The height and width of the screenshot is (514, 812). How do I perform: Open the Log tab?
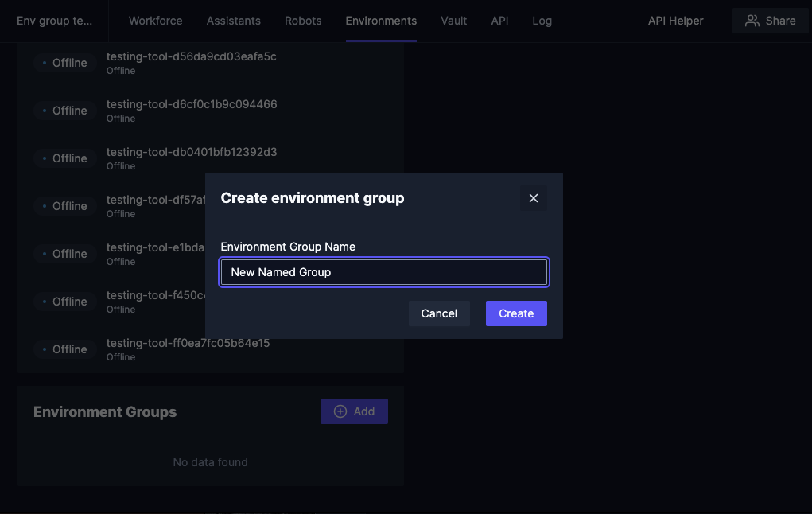coord(542,21)
